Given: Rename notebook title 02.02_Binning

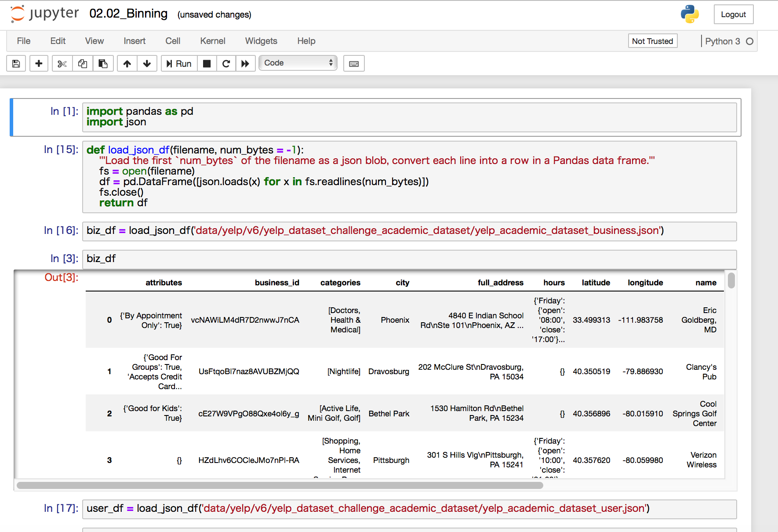Looking at the screenshot, I should [128, 14].
